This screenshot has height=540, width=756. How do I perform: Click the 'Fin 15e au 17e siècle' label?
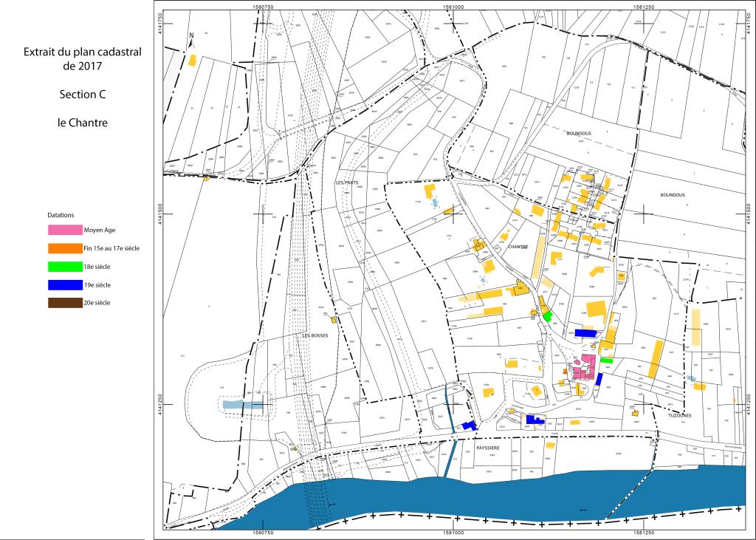point(112,248)
